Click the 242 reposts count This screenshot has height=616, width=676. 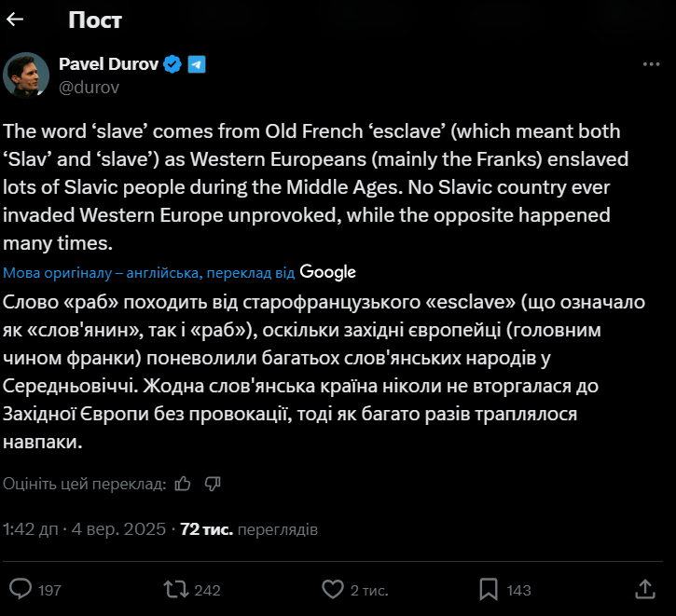(207, 590)
